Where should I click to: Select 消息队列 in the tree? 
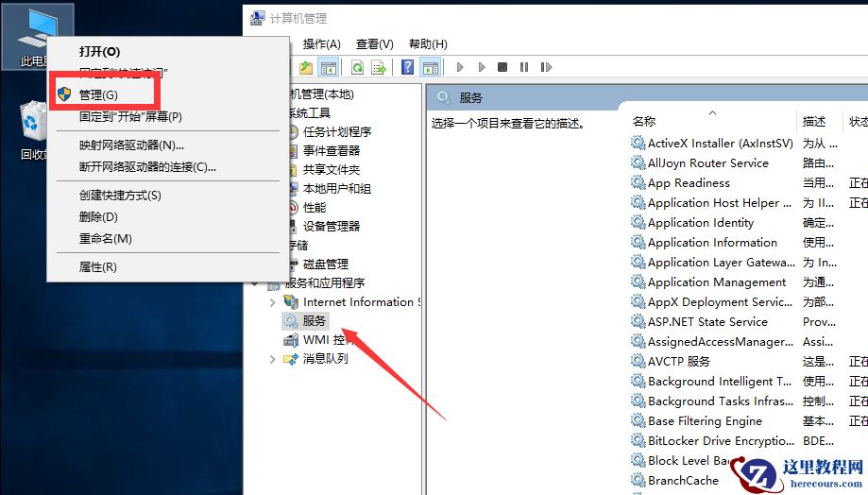coord(326,359)
